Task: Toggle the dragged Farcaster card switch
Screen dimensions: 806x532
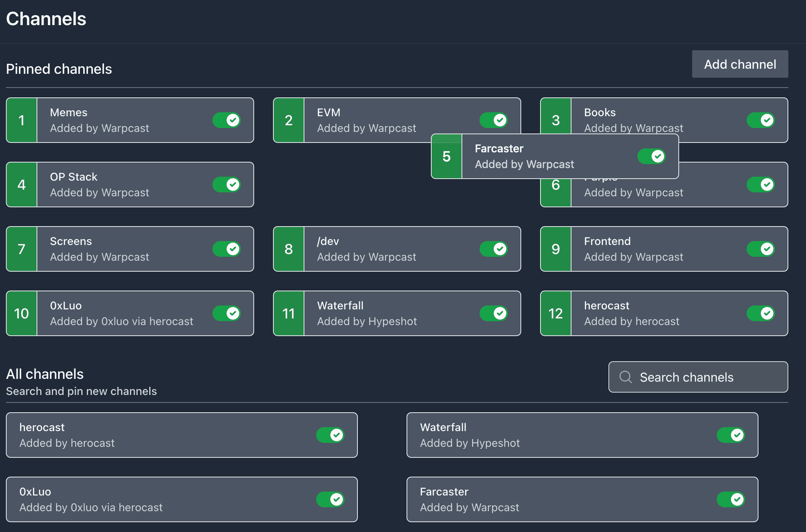Action: pos(652,156)
